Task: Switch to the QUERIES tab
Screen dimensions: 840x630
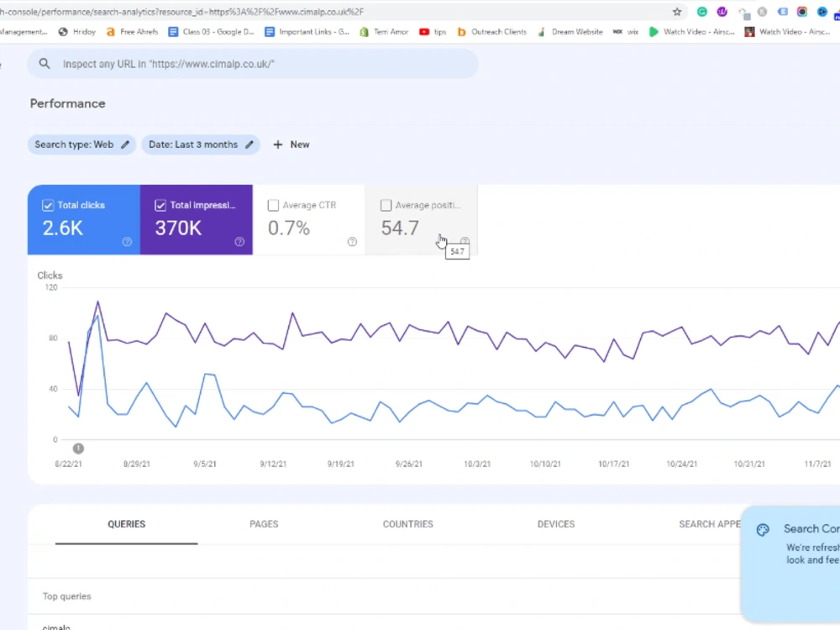Action: (127, 524)
